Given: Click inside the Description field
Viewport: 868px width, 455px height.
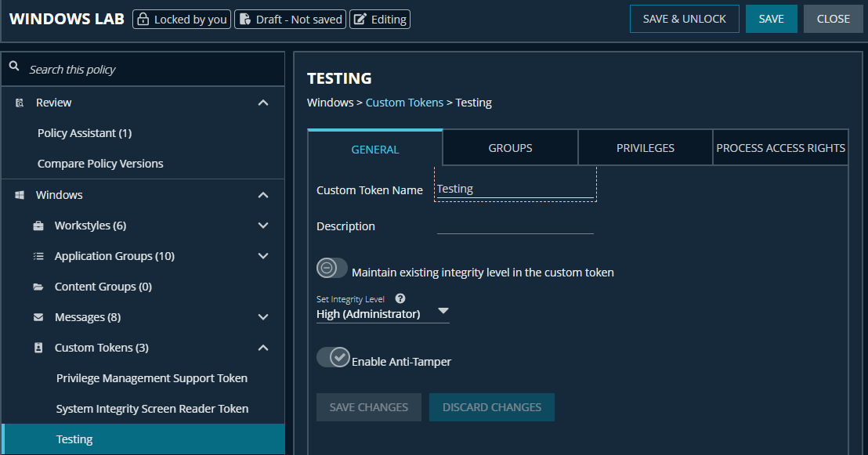Looking at the screenshot, I should [515, 226].
